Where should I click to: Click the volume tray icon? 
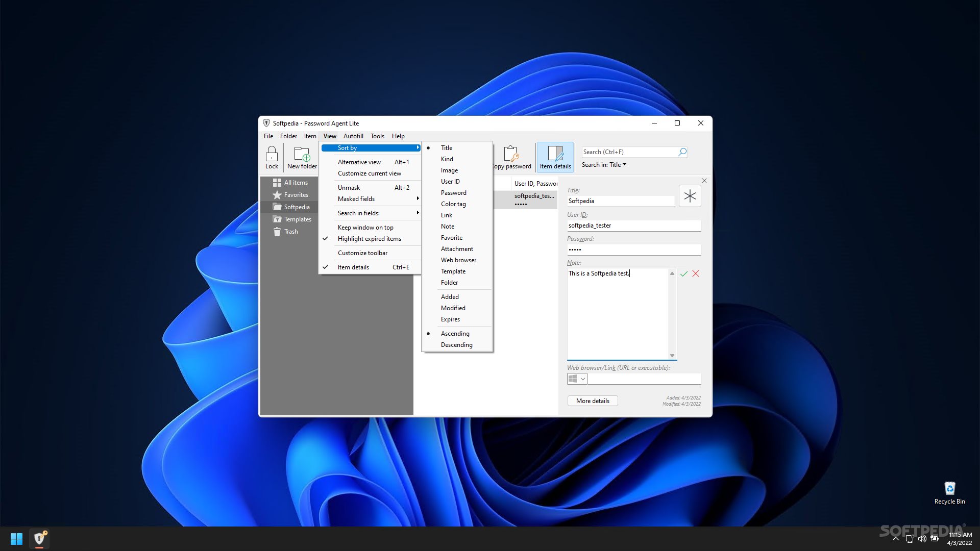[x=922, y=539]
